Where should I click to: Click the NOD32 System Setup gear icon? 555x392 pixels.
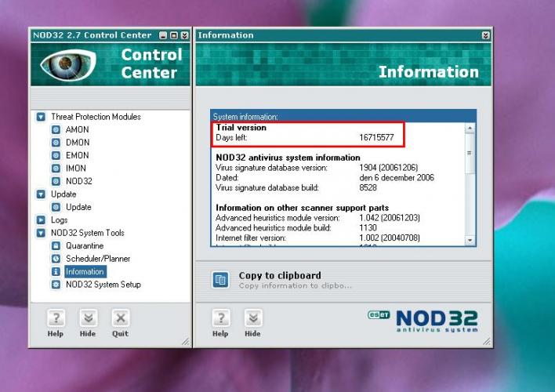56,285
